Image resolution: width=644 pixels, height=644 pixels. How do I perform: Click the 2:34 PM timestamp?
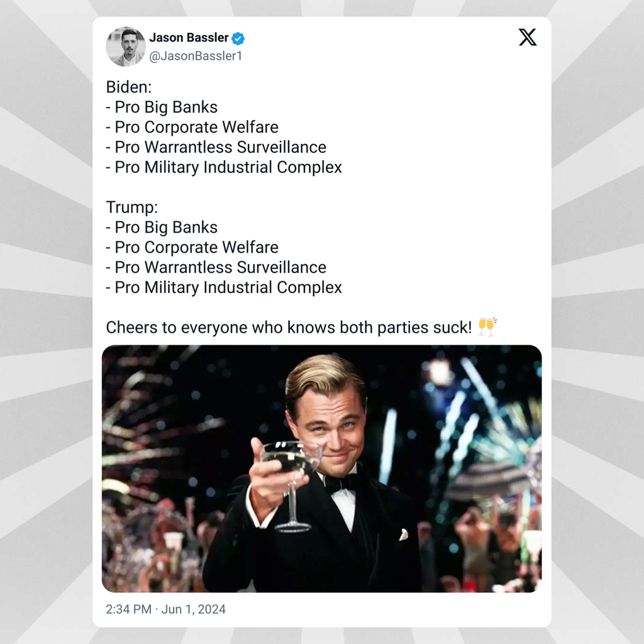(129, 609)
